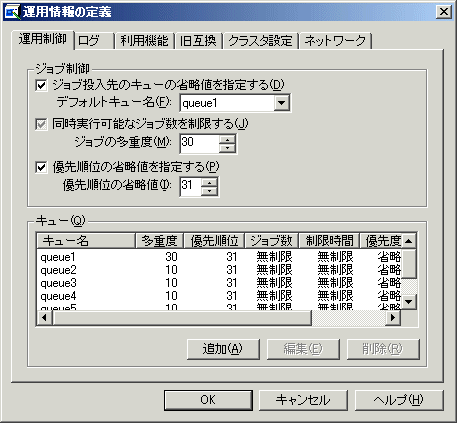Click 優先順位 31 cell for queue4

(x=232, y=296)
